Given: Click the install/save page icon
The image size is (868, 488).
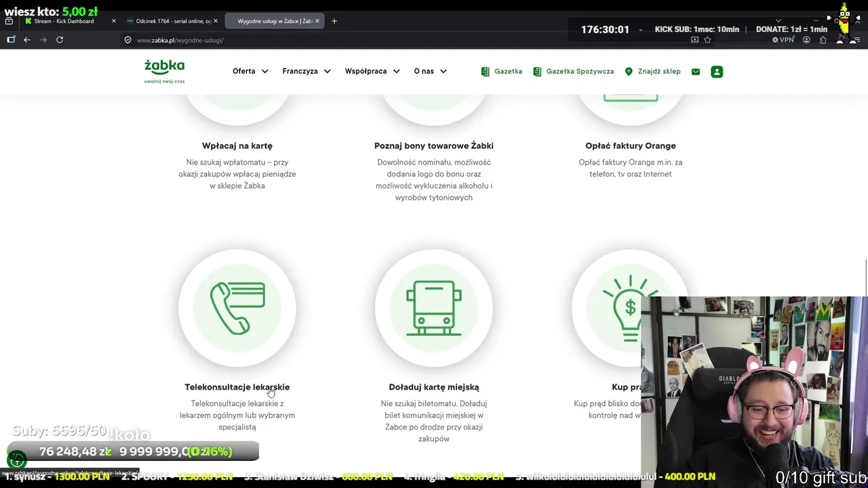Looking at the screenshot, I should [x=694, y=40].
